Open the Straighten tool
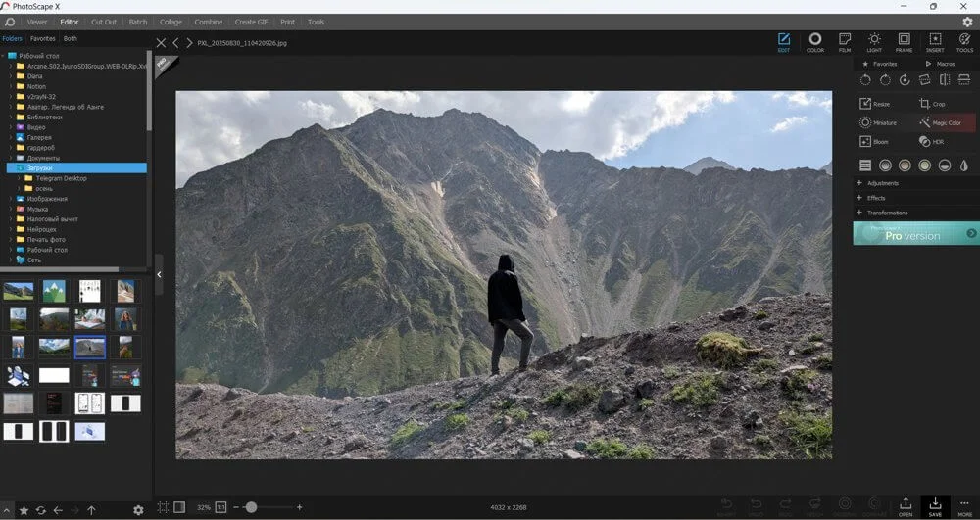 [924, 80]
